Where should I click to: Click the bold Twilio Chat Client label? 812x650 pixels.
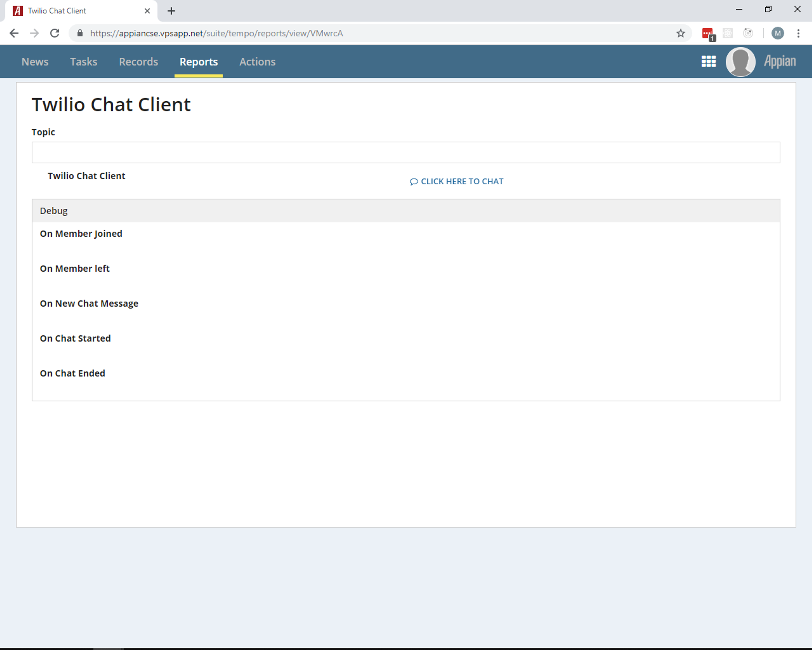pyautogui.click(x=86, y=176)
